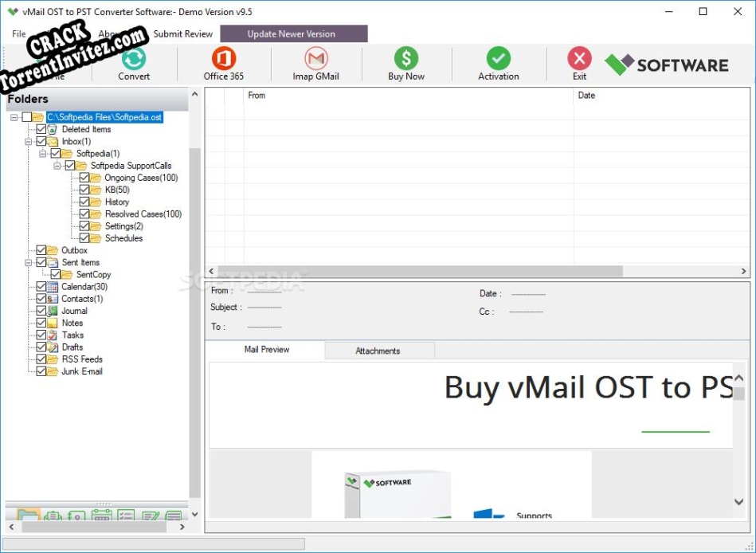This screenshot has height=553, width=756.
Task: Select the Calendar view icon at bottom left
Action: [101, 515]
